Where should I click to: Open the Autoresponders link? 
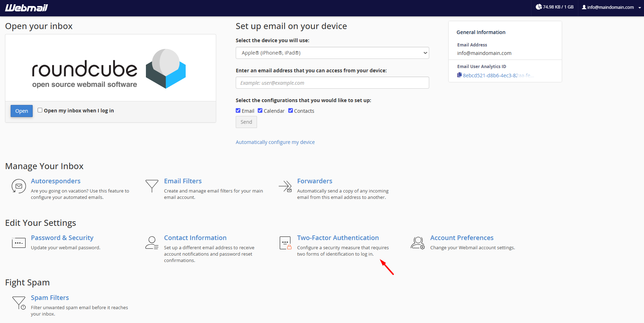click(56, 181)
